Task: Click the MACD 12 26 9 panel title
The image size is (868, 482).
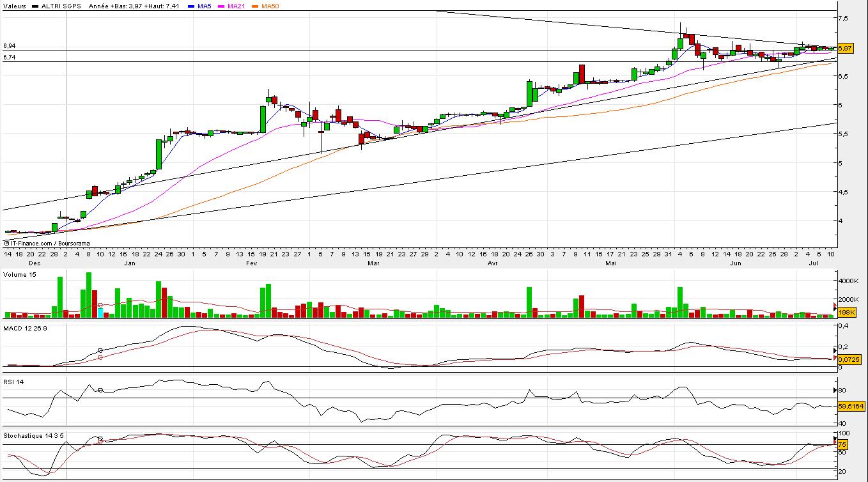Action: (x=25, y=328)
